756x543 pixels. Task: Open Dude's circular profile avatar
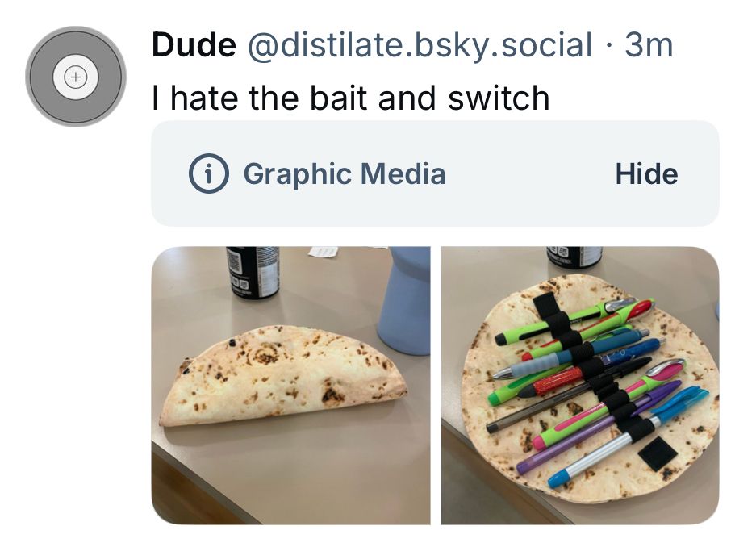pyautogui.click(x=76, y=77)
